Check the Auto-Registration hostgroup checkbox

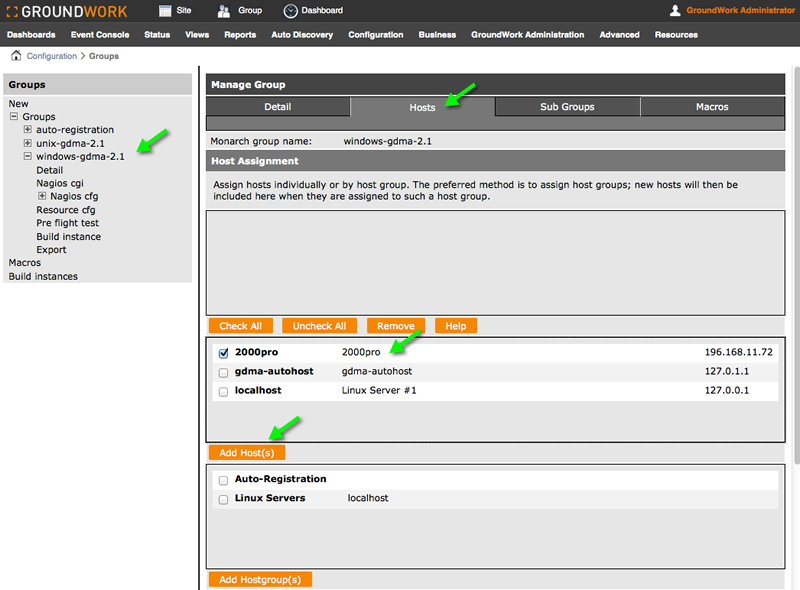click(x=223, y=480)
